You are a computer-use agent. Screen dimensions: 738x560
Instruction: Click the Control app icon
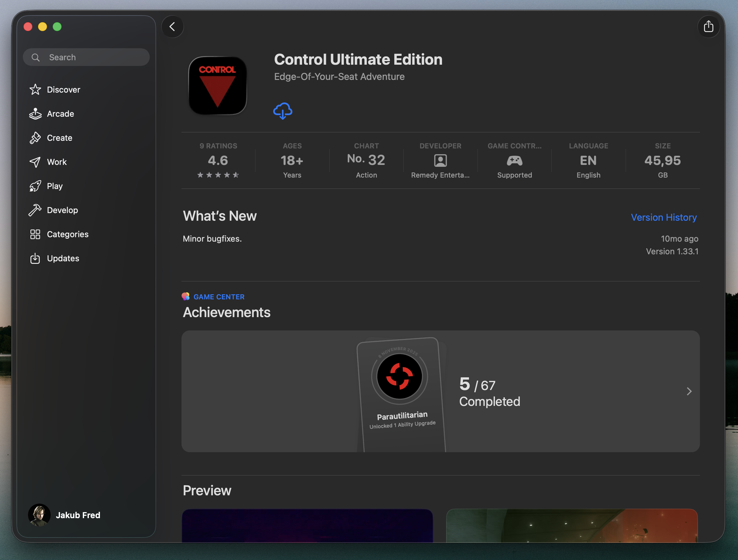click(x=218, y=86)
